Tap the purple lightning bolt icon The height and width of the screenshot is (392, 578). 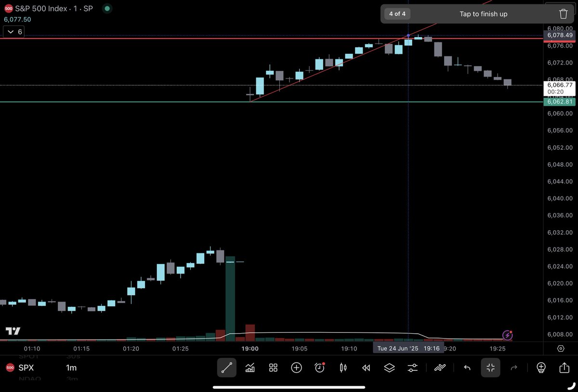507,335
